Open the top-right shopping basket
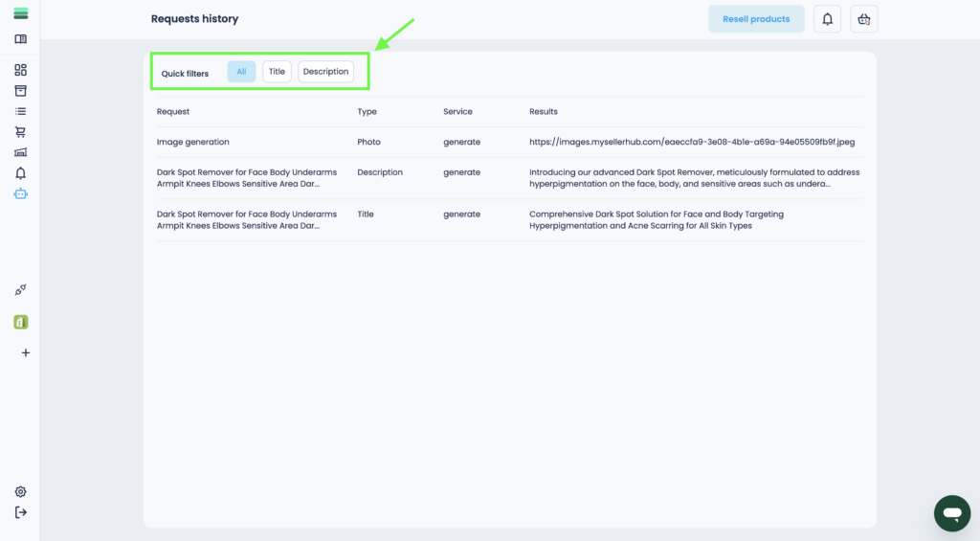The height and width of the screenshot is (541, 980). point(863,19)
